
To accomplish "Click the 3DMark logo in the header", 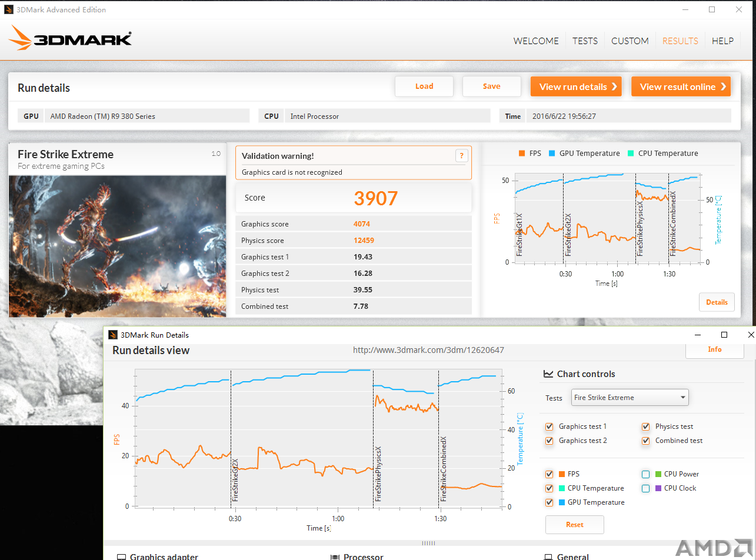I will pyautogui.click(x=70, y=38).
